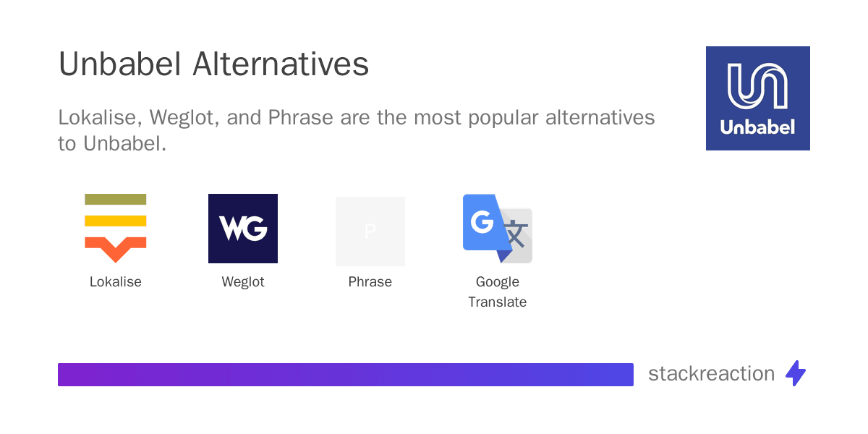Open the Lokalise label under its logo
Image resolution: width=868 pixels, height=434 pixels.
(x=116, y=282)
